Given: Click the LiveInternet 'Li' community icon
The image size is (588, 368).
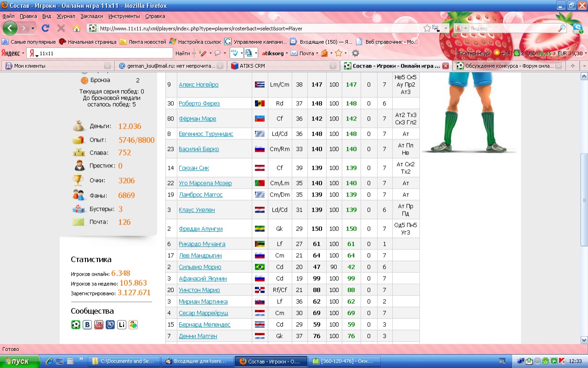Looking at the screenshot, I should click(x=122, y=325).
